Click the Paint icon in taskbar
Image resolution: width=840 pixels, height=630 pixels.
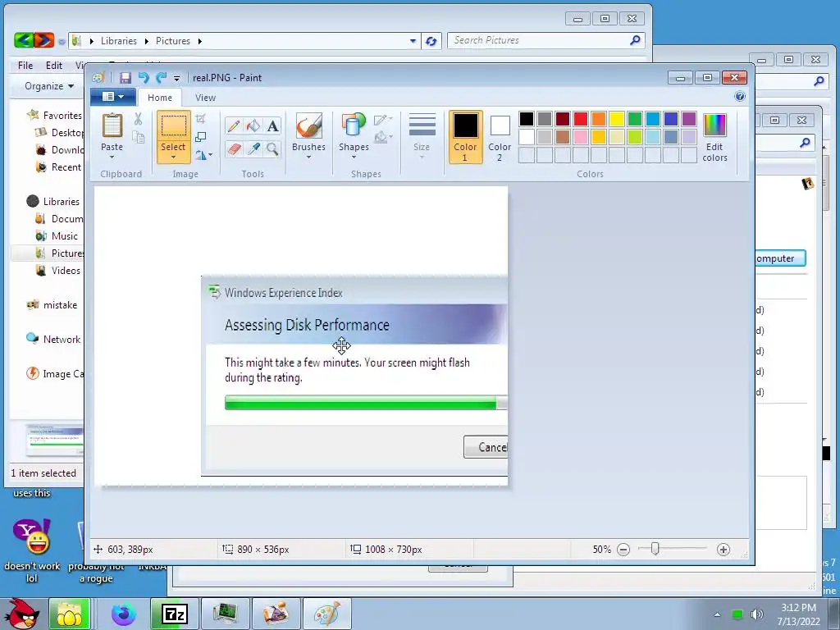[326, 614]
